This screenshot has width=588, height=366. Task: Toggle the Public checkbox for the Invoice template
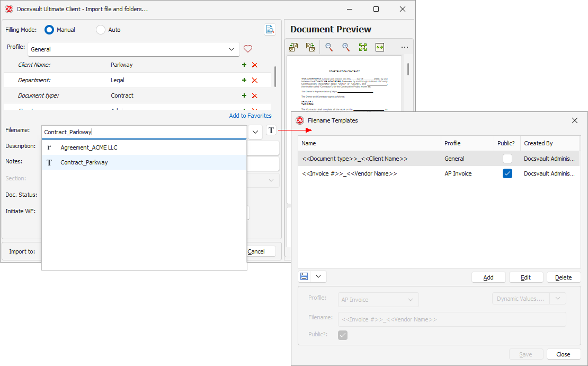tap(507, 173)
